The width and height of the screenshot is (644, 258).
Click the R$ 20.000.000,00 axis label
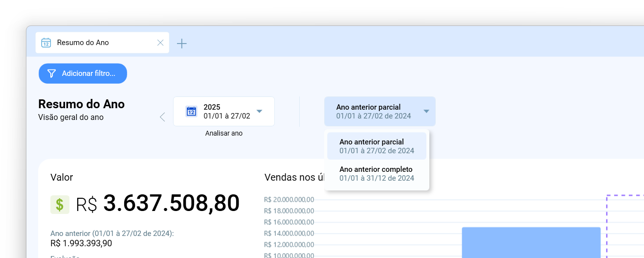289,200
